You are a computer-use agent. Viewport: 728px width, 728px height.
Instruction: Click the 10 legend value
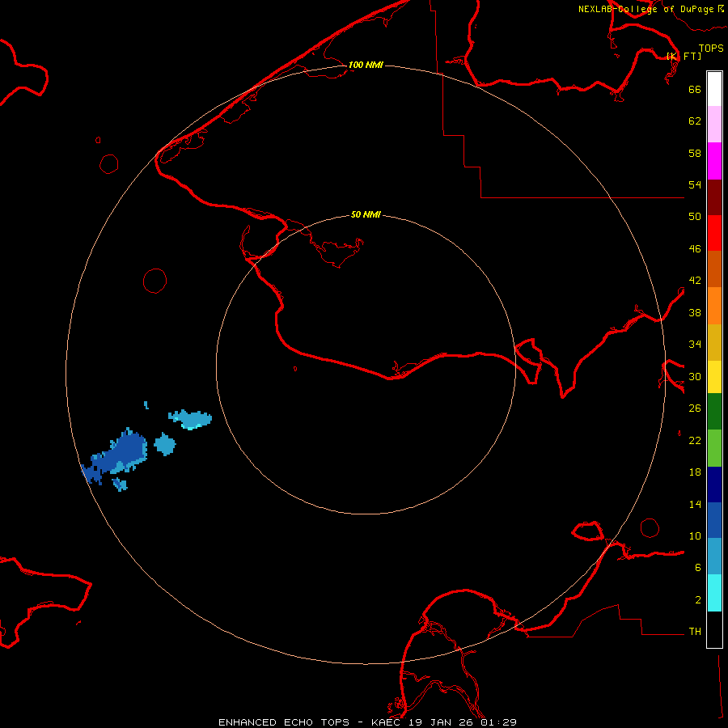click(x=695, y=536)
